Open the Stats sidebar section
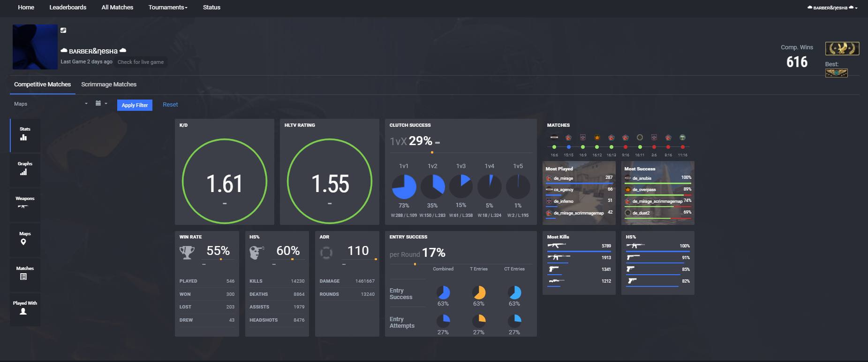 [x=25, y=135]
